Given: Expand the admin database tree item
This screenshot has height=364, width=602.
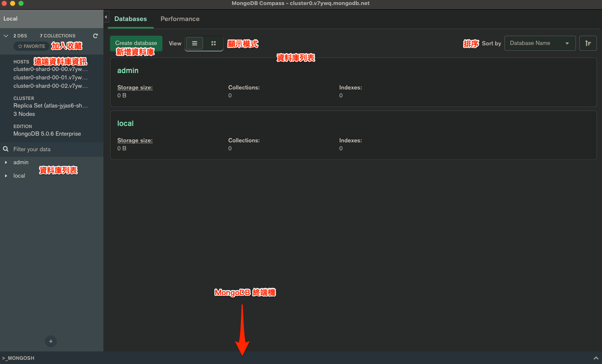Looking at the screenshot, I should click(6, 162).
